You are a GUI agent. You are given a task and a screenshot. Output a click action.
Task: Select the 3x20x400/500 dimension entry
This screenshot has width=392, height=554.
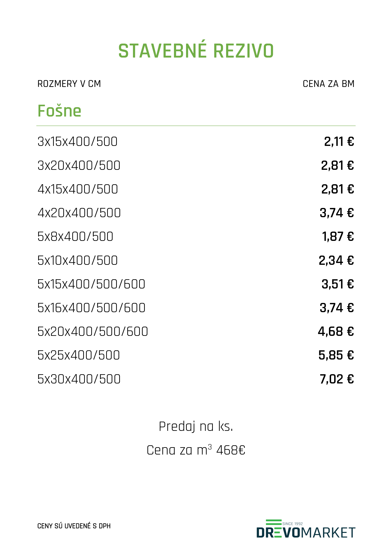(x=79, y=166)
